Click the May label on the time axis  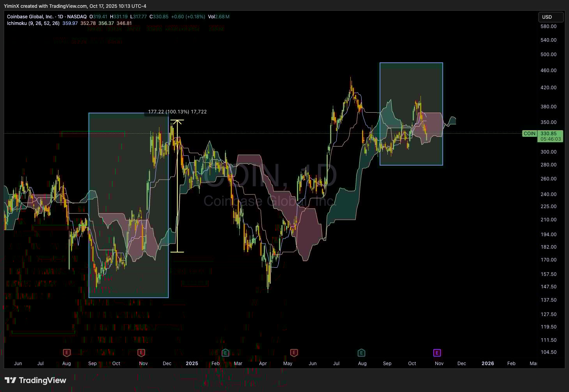pyautogui.click(x=288, y=363)
